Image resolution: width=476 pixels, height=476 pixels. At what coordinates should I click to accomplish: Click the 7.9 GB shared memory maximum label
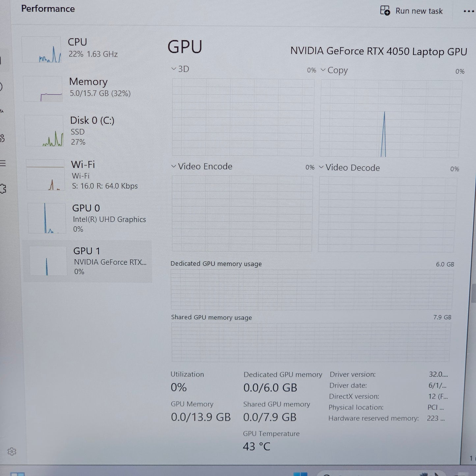[x=442, y=317]
